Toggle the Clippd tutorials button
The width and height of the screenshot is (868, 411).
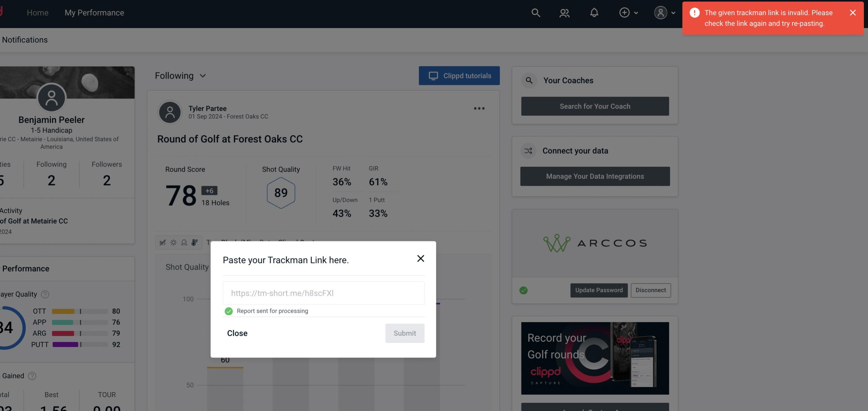click(x=460, y=75)
